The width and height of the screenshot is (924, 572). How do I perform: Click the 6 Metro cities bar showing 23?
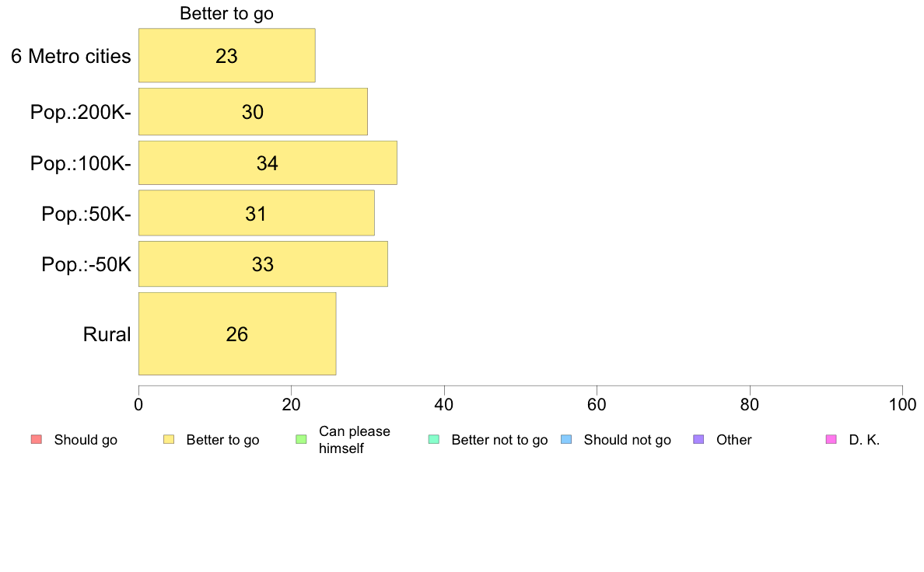pyautogui.click(x=227, y=55)
